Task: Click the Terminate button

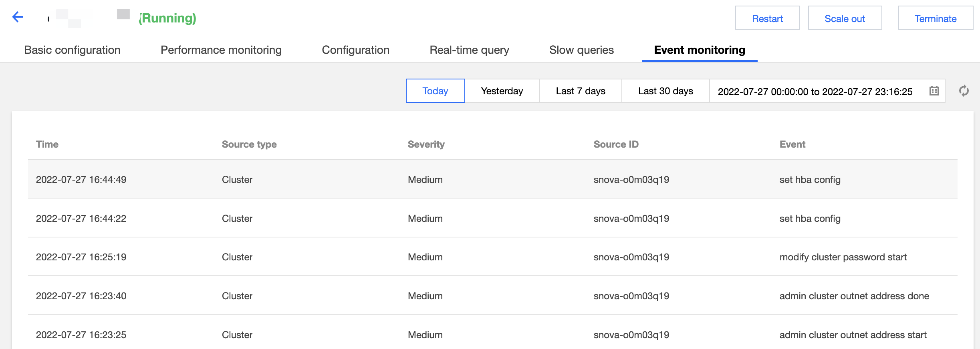Action: tap(935, 18)
